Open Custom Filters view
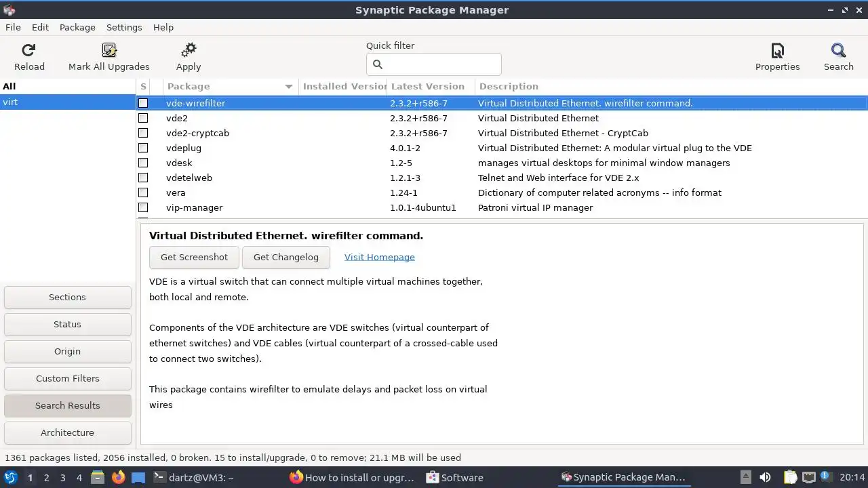Screen dimensions: 868x488 (67, 378)
